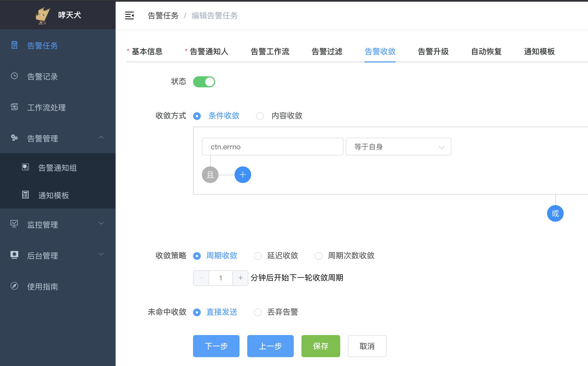Click the blue 或 circle button
This screenshot has width=588, height=366.
point(555,213)
